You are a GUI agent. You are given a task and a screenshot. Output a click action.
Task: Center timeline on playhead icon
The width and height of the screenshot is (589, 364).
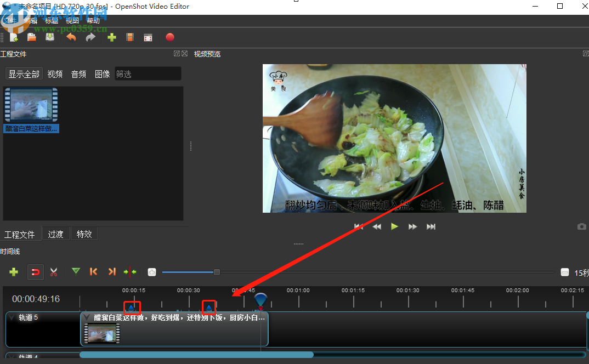click(130, 272)
